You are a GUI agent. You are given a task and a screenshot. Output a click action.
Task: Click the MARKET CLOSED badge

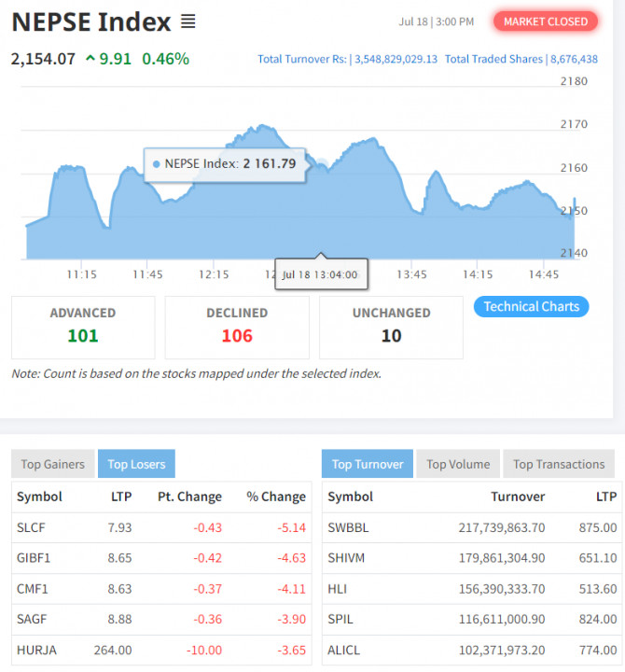(x=546, y=21)
